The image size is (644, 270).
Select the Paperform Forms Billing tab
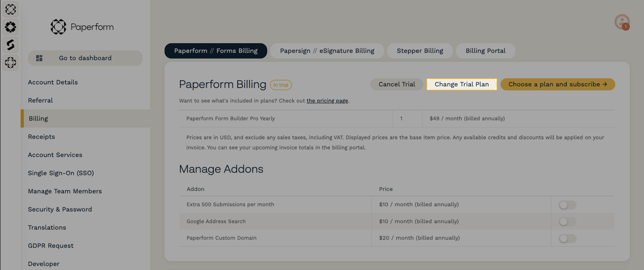point(216,51)
